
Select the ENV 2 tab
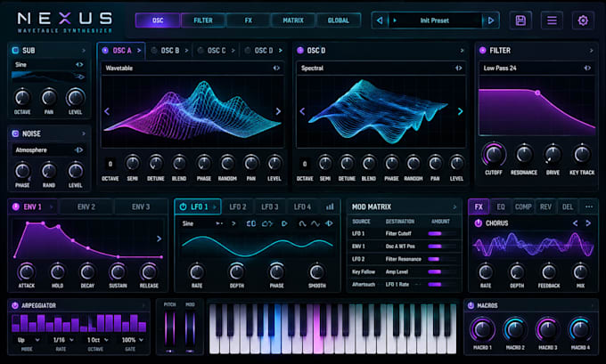click(86, 206)
